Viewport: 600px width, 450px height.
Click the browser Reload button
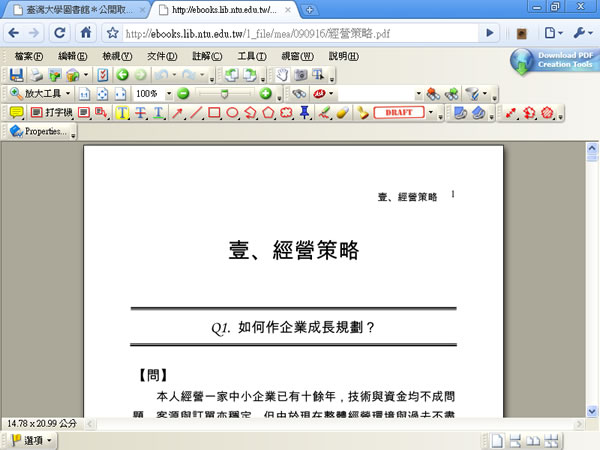pyautogui.click(x=60, y=33)
